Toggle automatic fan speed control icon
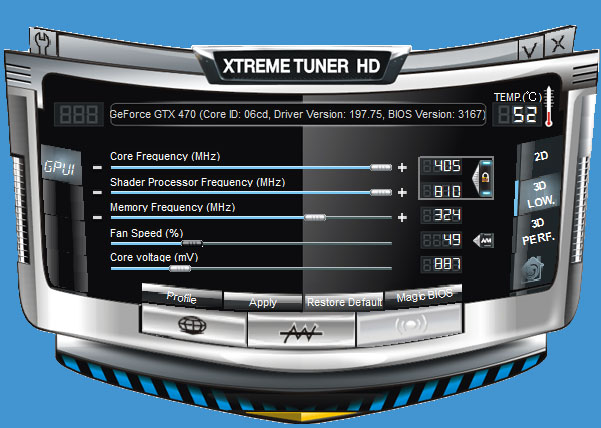 tap(483, 241)
